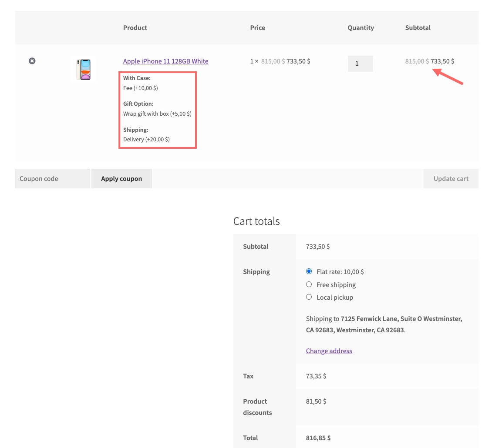Select Local pickup as shipping method
Viewport: 492px width, 448px height.
309,297
